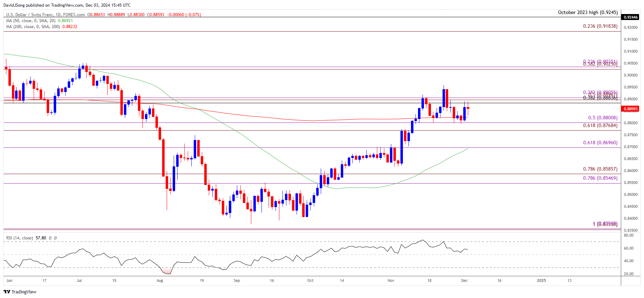644x298 pixels.
Task: Click the 0.89500 price axis label
Action: pyautogui.click(x=631, y=87)
